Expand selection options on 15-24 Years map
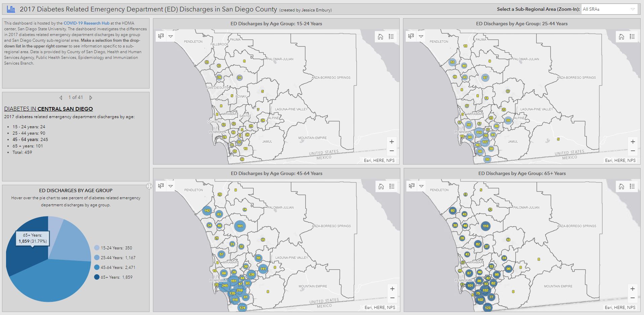Image resolution: width=644 pixels, height=315 pixels. coord(171,36)
